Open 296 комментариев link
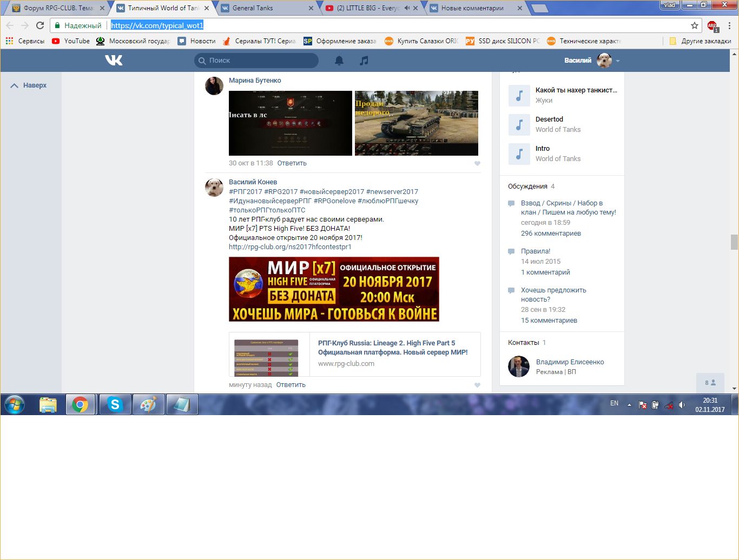The width and height of the screenshot is (739, 560). coord(551,234)
